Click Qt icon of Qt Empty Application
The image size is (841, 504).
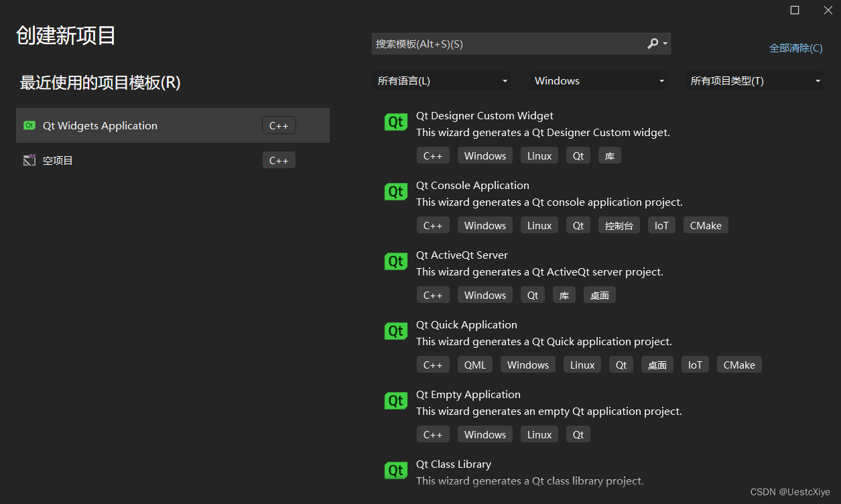click(x=395, y=401)
